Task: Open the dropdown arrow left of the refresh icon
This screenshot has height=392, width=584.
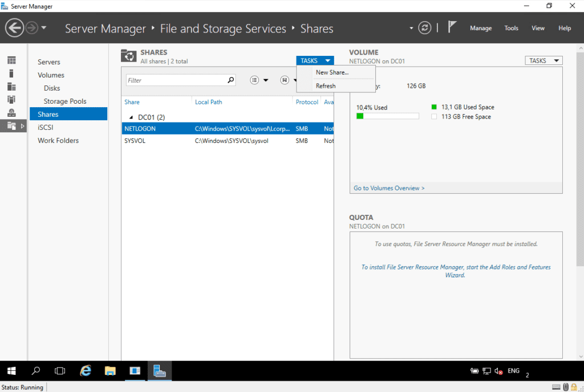Action: pyautogui.click(x=411, y=28)
